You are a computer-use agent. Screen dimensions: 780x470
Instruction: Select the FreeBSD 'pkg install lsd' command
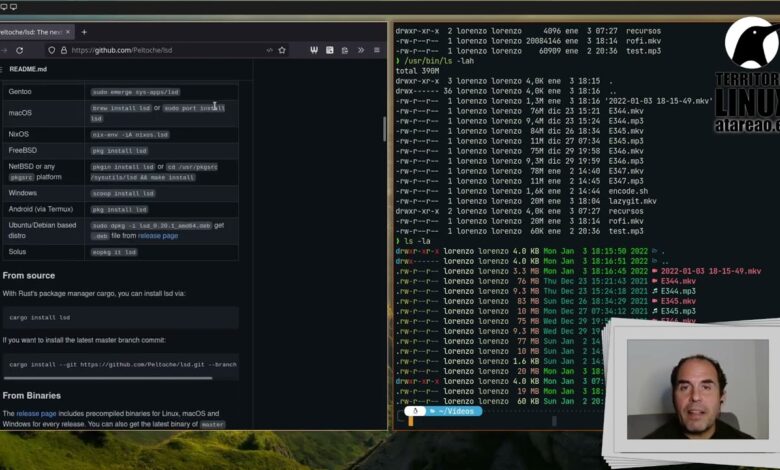coord(119,151)
